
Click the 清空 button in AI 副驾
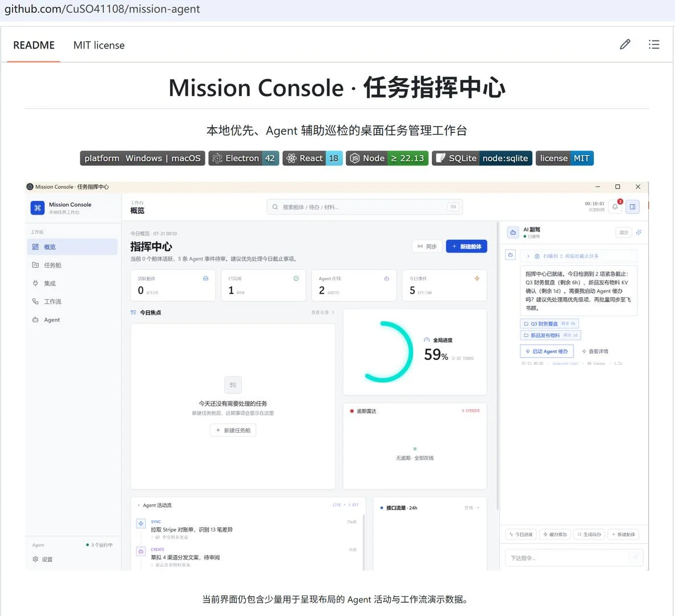click(x=624, y=233)
